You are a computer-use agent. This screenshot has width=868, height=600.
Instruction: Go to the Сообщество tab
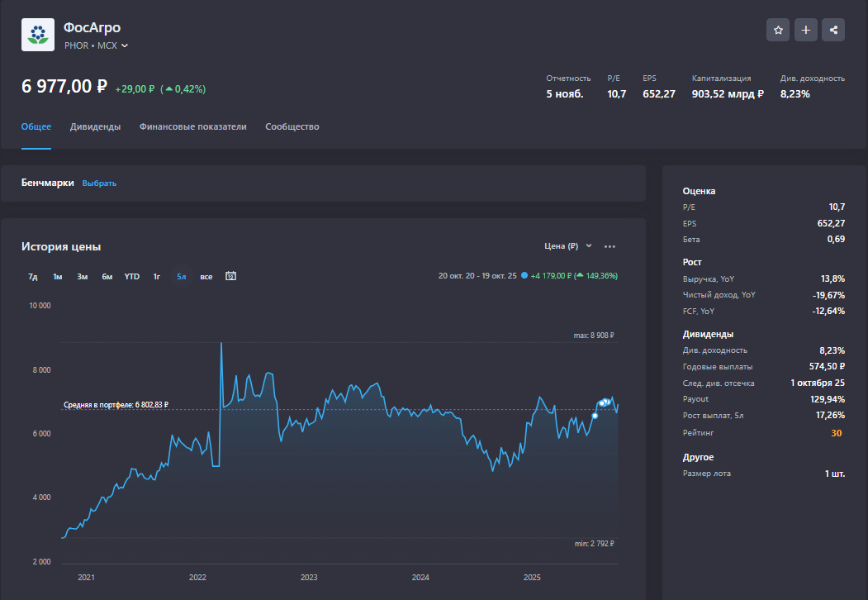tap(292, 126)
